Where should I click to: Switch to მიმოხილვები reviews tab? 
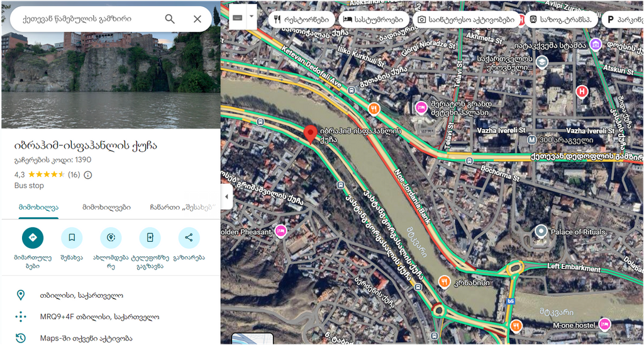[x=106, y=207]
